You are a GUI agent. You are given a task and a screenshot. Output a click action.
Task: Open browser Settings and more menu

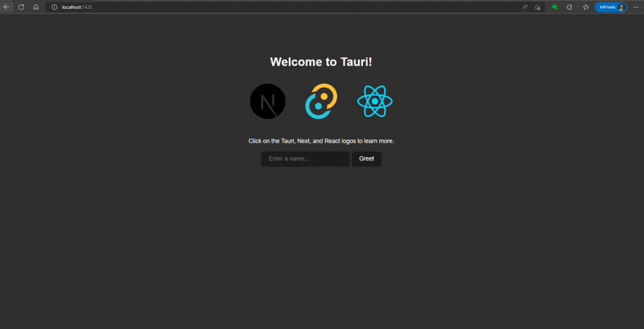click(x=636, y=7)
